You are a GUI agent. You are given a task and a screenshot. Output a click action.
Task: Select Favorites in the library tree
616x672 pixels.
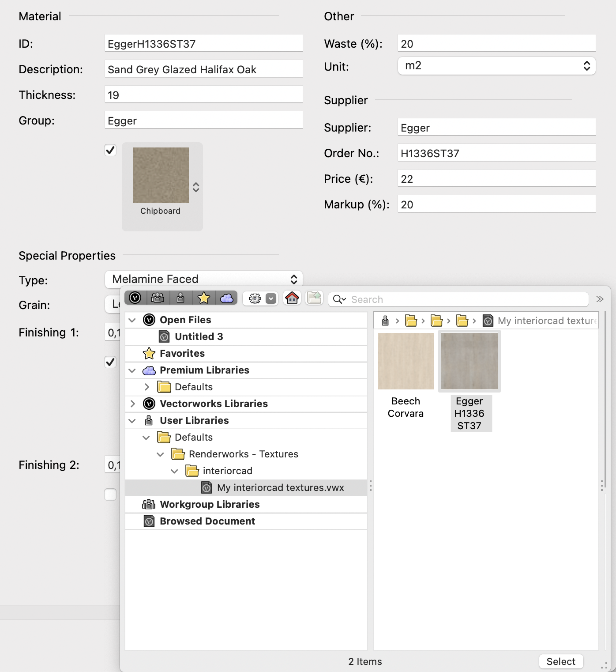tap(182, 354)
